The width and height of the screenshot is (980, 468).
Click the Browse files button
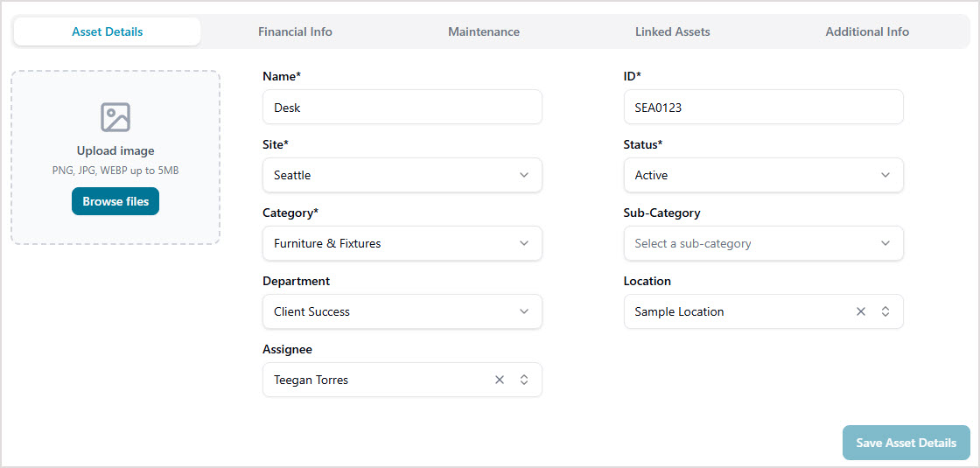115,201
